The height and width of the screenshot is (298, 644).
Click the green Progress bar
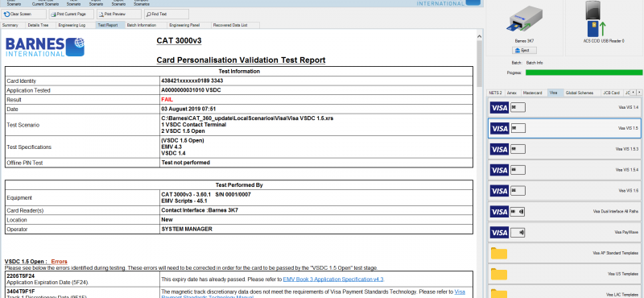pos(584,72)
